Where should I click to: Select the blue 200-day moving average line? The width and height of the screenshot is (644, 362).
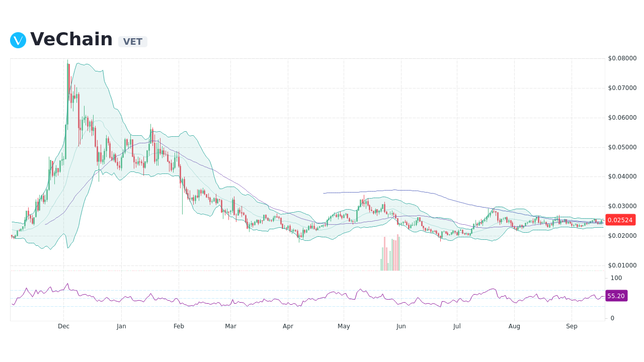(x=403, y=191)
